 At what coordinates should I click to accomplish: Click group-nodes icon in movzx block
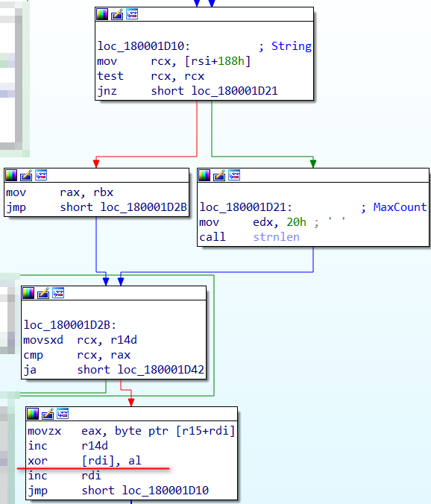click(63, 414)
